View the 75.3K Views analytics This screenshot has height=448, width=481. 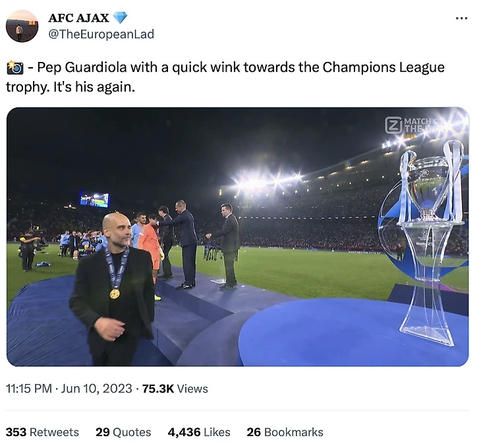[175, 389]
